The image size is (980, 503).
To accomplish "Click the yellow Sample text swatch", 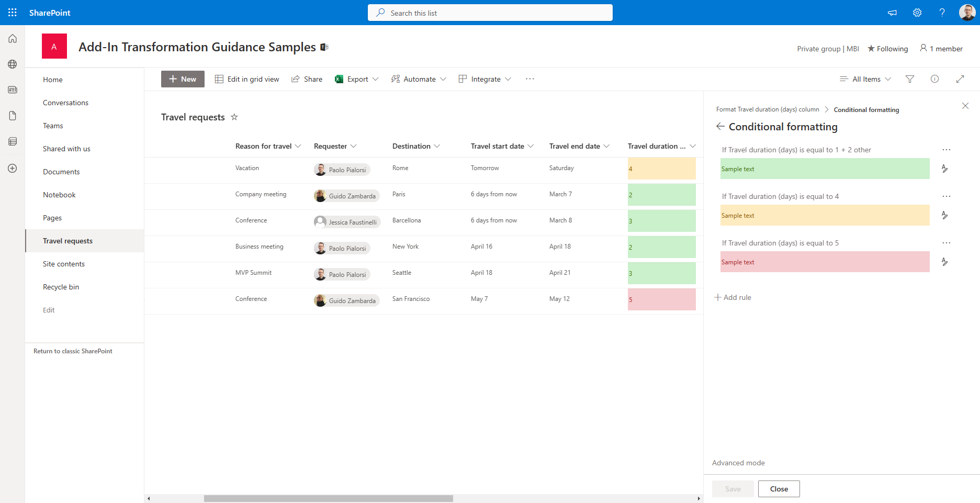I will point(825,215).
